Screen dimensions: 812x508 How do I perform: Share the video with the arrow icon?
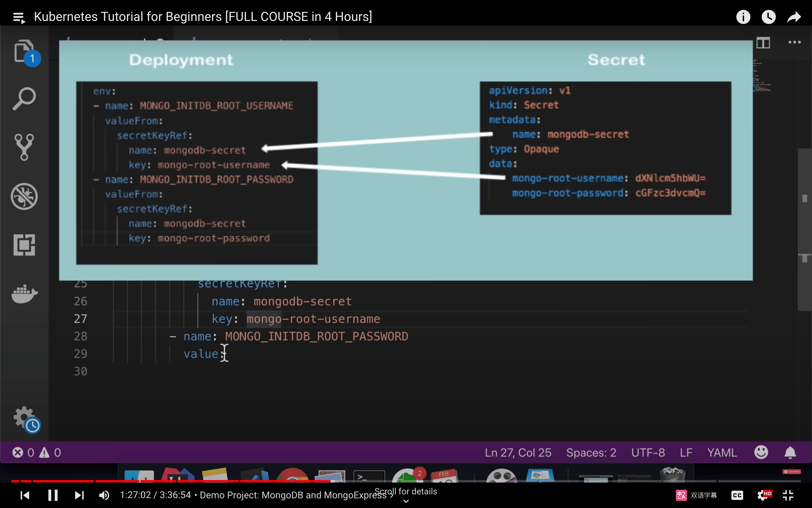point(794,17)
